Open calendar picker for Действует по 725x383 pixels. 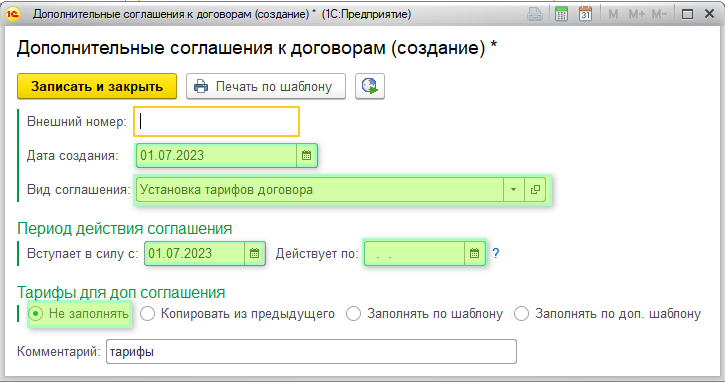474,253
